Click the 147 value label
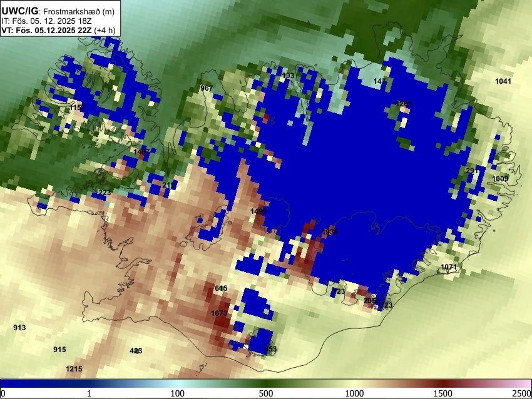532x399 pixels. click(x=379, y=81)
